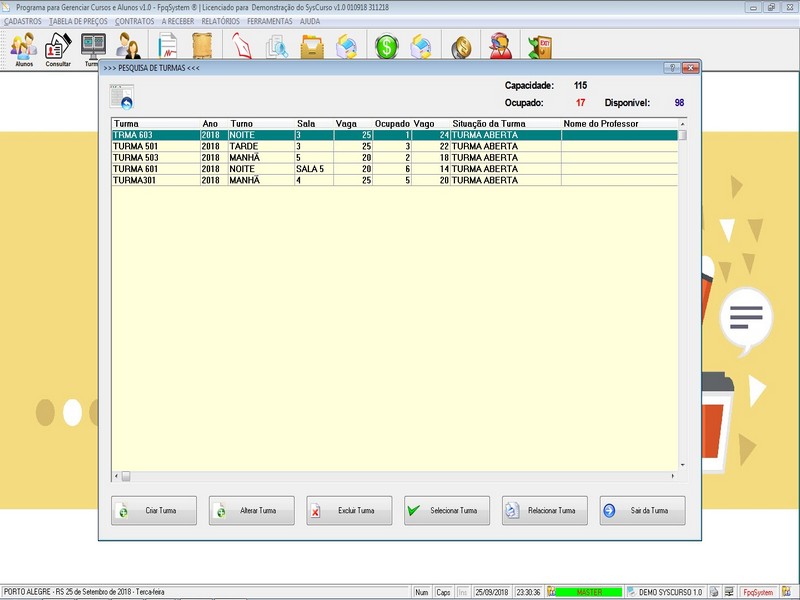Click the TARDE cell in Turno column
The image size is (800, 600).
coord(261,146)
